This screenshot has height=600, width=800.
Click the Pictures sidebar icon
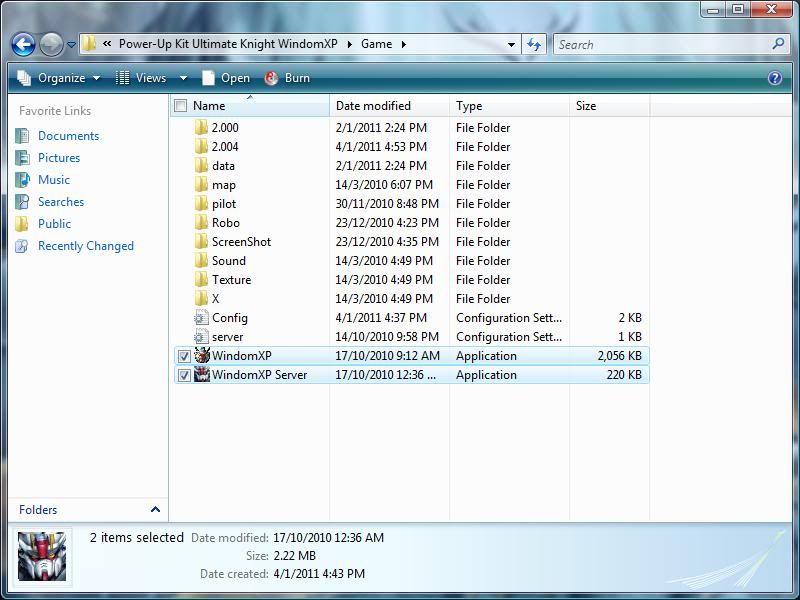[x=22, y=158]
